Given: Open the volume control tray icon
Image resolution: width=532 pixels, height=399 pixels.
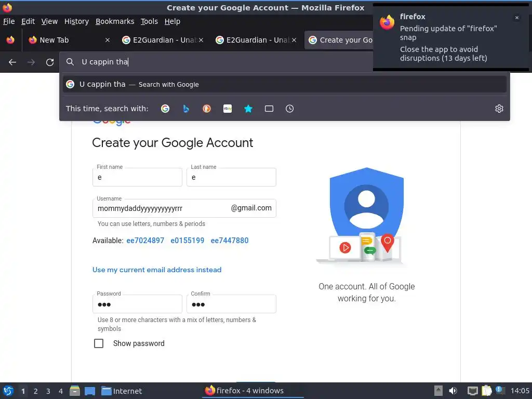Looking at the screenshot, I should [453, 391].
